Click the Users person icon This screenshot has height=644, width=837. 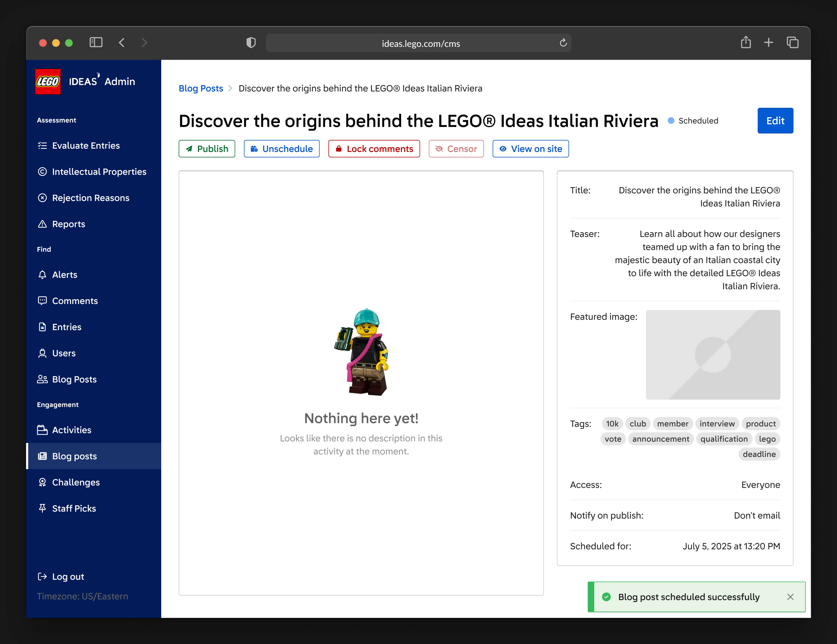tap(43, 353)
